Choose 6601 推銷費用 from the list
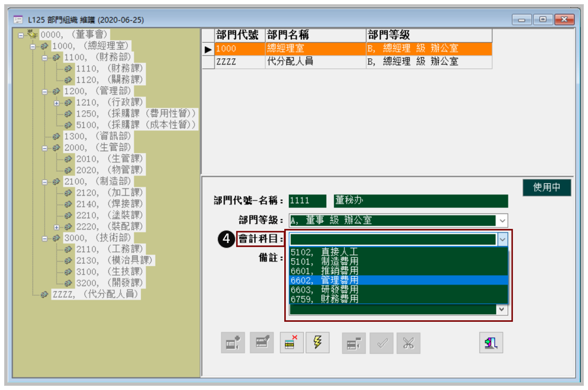The image size is (588, 390). (x=399, y=271)
